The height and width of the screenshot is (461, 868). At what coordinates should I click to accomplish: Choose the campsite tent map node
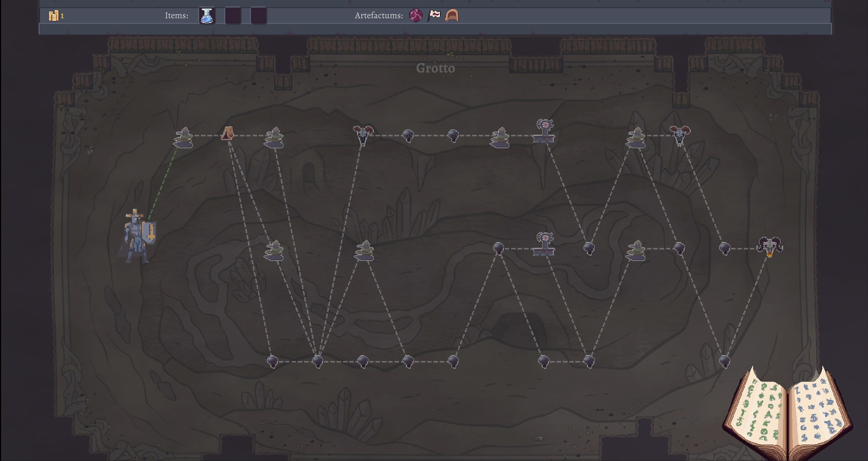(228, 133)
